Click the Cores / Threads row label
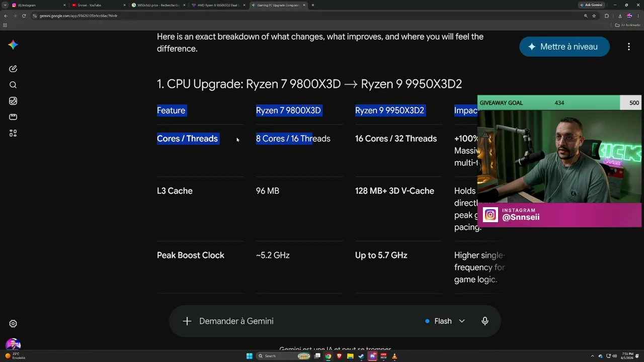The height and width of the screenshot is (362, 644). pos(187,139)
